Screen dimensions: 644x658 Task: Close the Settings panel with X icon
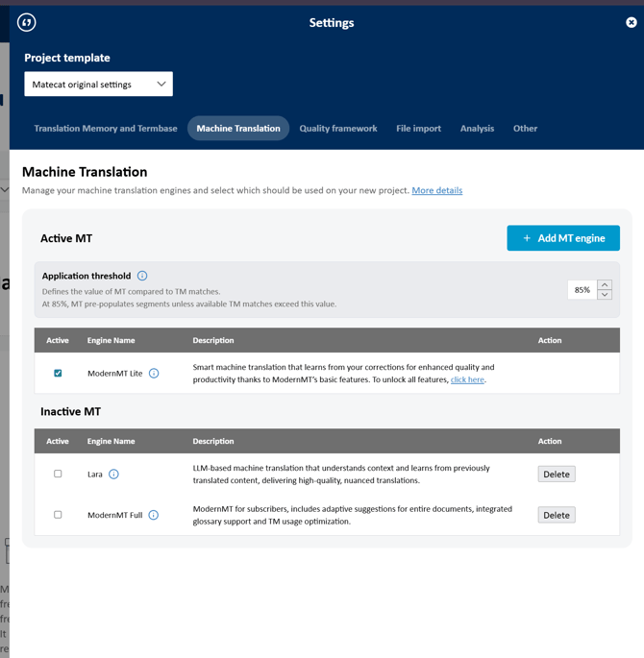click(632, 22)
